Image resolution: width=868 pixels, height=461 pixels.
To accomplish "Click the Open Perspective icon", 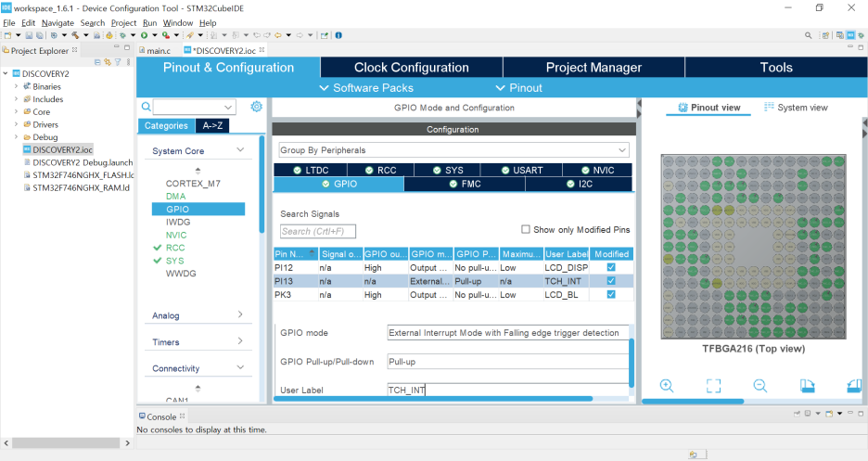I will [x=825, y=35].
